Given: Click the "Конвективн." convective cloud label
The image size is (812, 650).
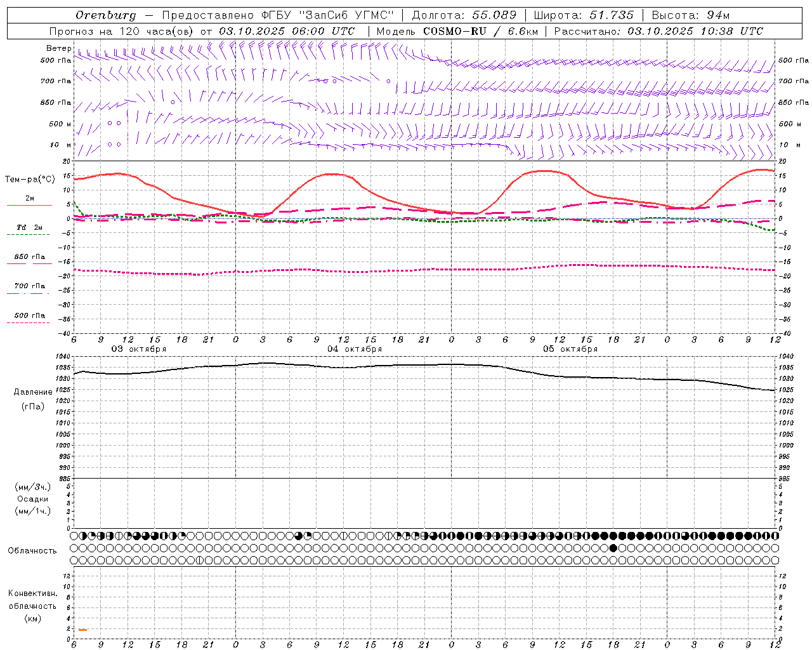Looking at the screenshot, I should 33,594.
